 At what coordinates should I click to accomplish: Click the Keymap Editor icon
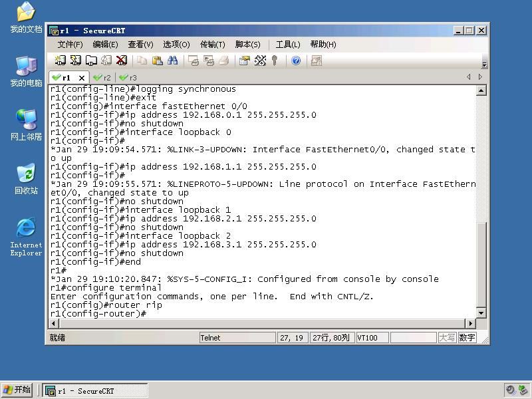[260, 61]
